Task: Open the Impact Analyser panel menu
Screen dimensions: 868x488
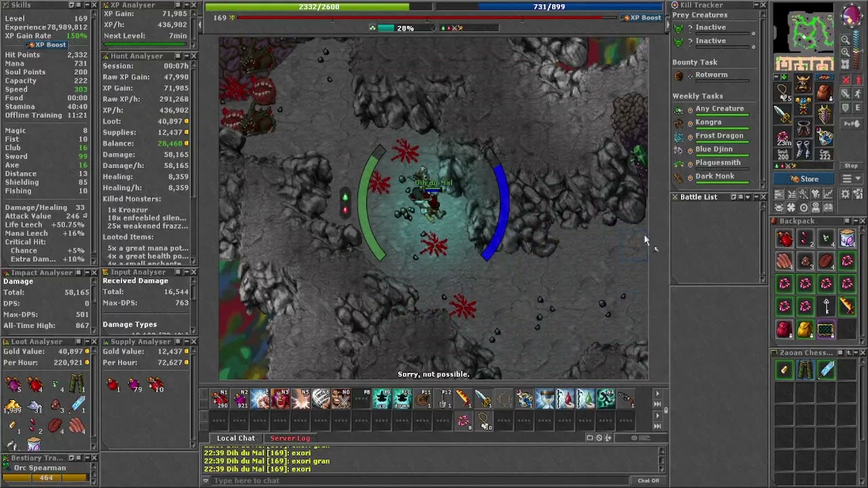Action: coord(79,272)
